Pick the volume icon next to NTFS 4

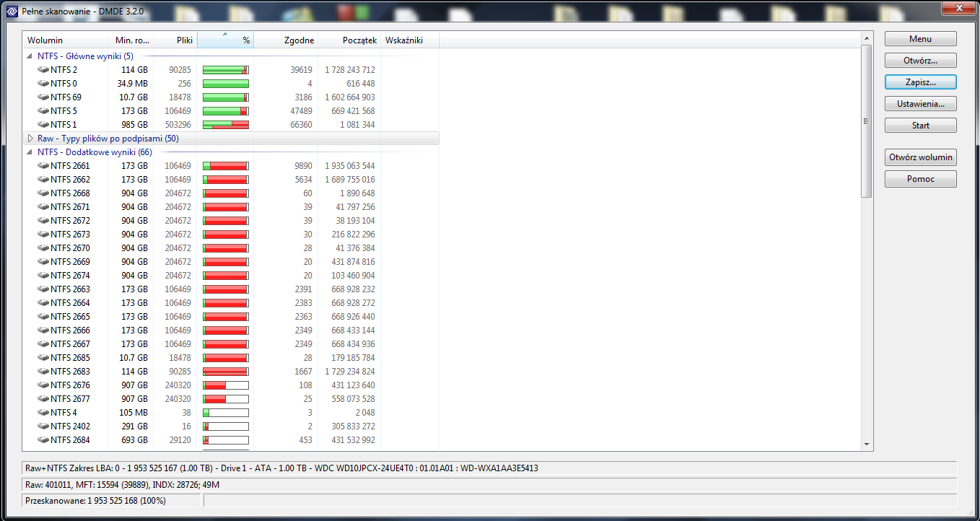pyautogui.click(x=43, y=413)
